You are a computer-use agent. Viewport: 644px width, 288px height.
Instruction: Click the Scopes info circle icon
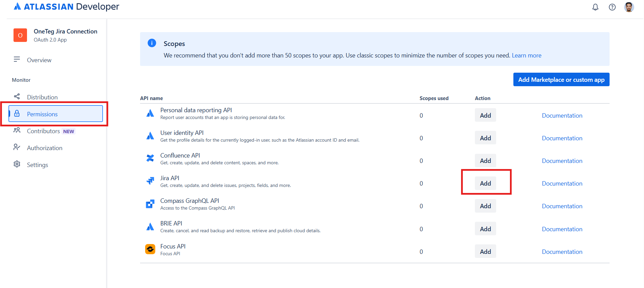coord(152,43)
